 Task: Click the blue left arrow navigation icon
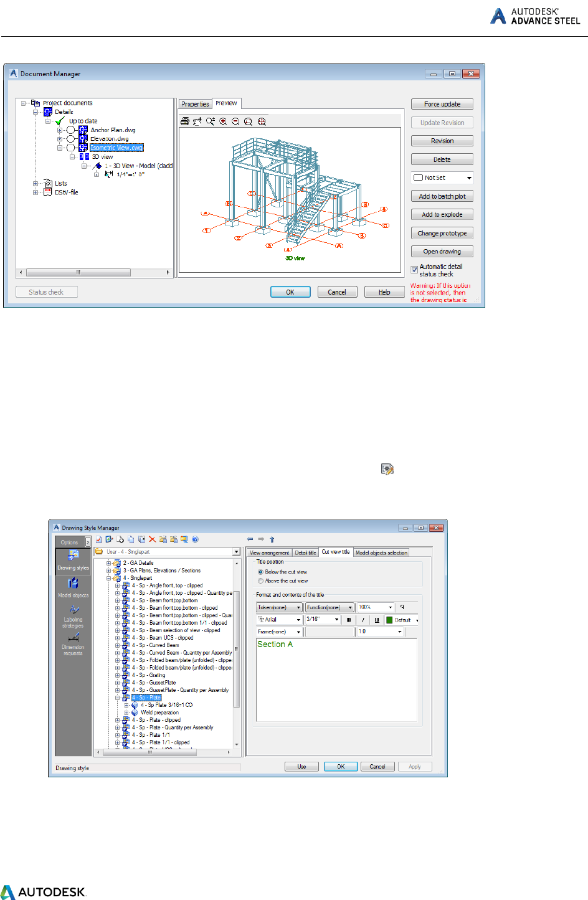click(x=250, y=539)
